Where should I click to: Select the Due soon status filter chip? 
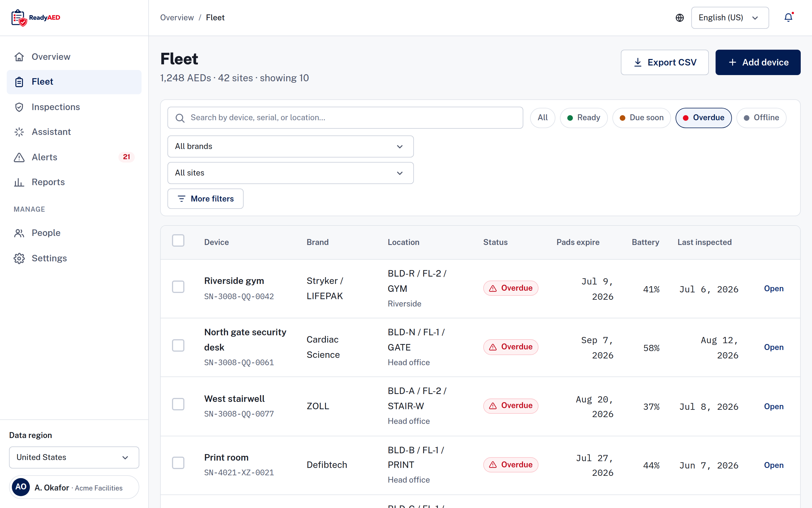coord(641,118)
